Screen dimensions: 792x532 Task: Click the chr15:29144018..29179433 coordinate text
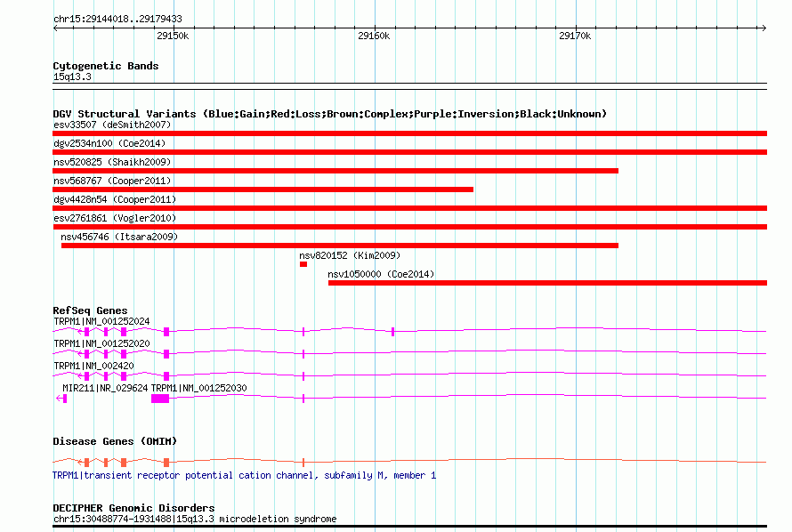(x=117, y=20)
